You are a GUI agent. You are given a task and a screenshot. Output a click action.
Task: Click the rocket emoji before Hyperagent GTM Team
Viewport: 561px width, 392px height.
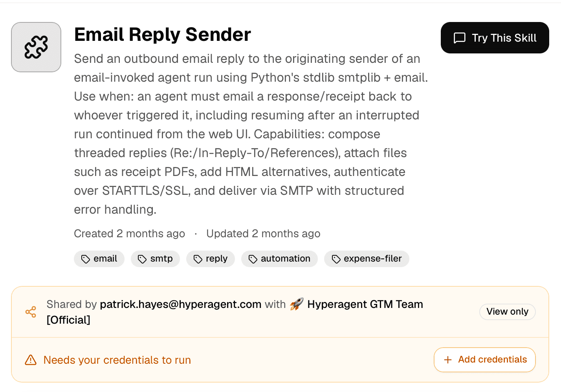coord(297,304)
